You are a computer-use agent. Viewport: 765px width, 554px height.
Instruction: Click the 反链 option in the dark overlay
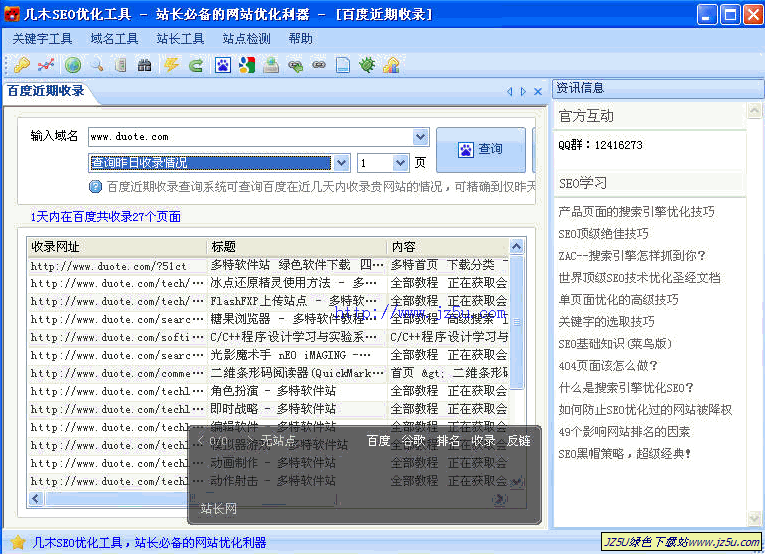[x=518, y=441]
